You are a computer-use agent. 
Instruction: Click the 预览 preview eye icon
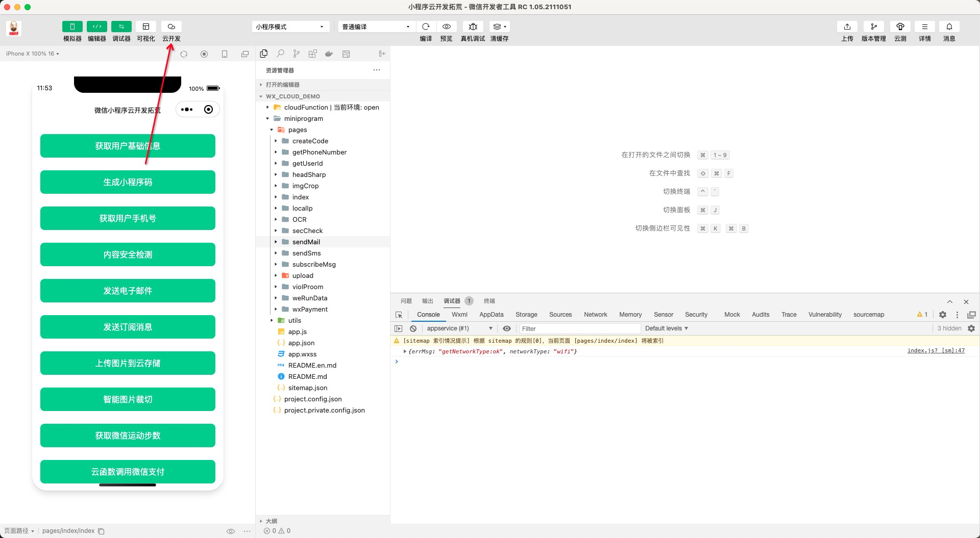pyautogui.click(x=447, y=27)
